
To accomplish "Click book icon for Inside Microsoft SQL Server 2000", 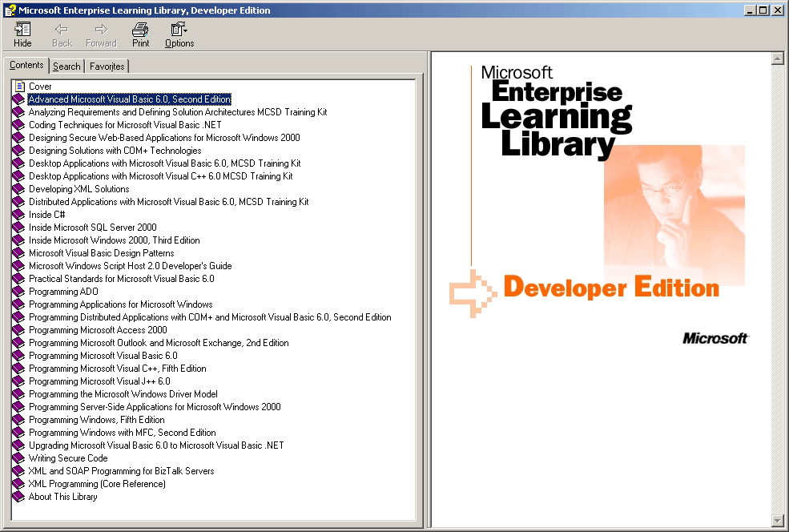I will pos(18,228).
